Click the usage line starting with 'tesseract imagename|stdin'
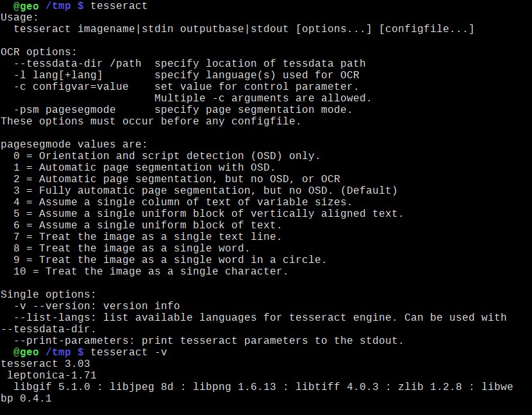The image size is (532, 415). tap(244, 29)
